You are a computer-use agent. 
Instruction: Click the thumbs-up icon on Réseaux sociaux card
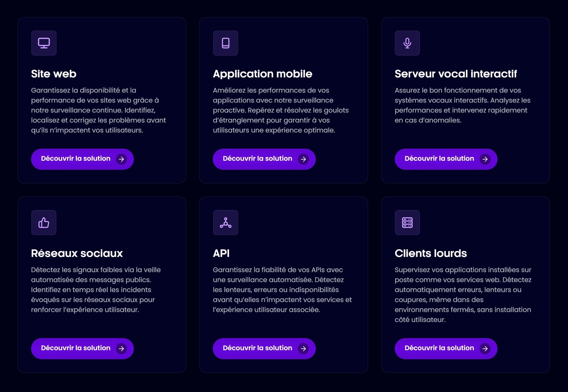[44, 222]
